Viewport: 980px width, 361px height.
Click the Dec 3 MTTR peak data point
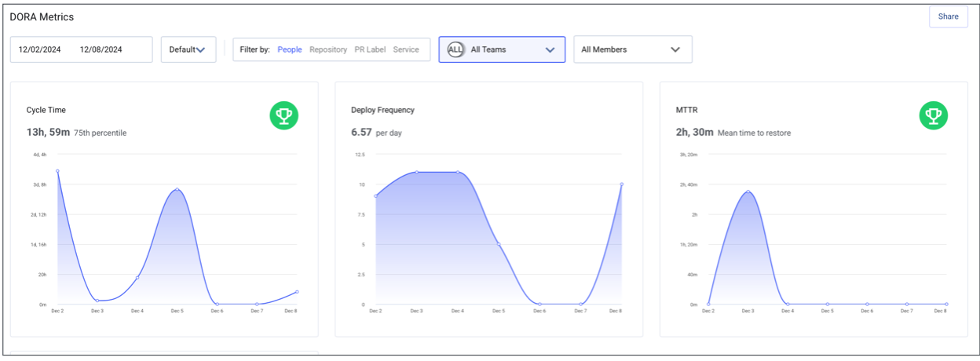coord(748,191)
